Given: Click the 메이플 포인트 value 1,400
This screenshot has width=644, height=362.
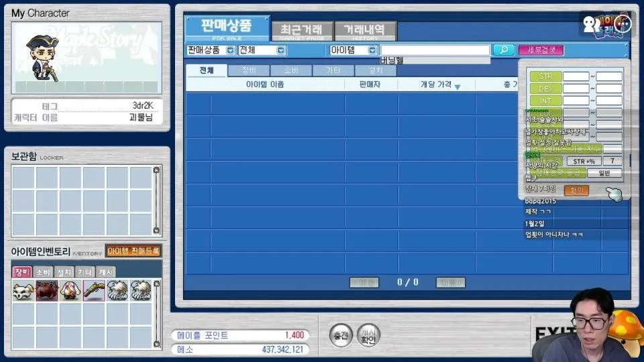Looking at the screenshot, I should tap(294, 335).
